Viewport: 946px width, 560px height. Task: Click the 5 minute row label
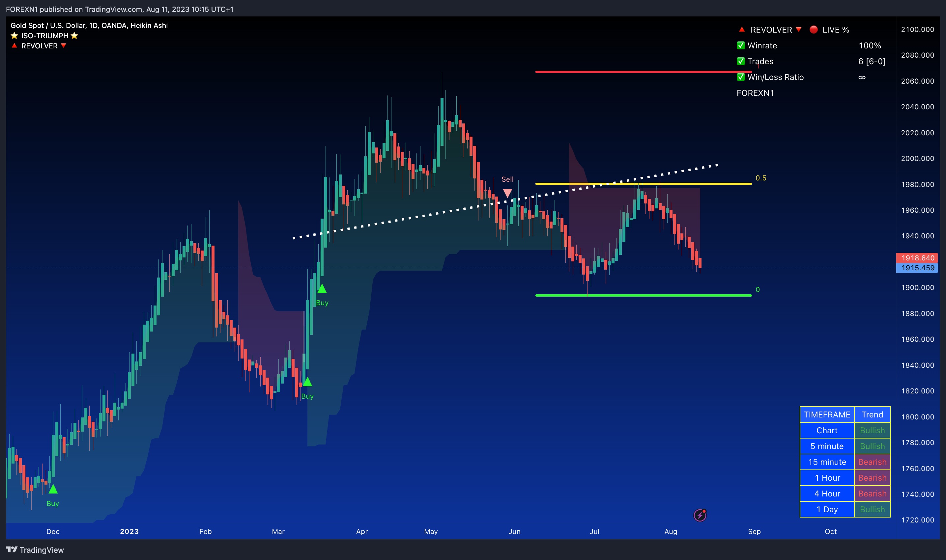click(x=827, y=446)
